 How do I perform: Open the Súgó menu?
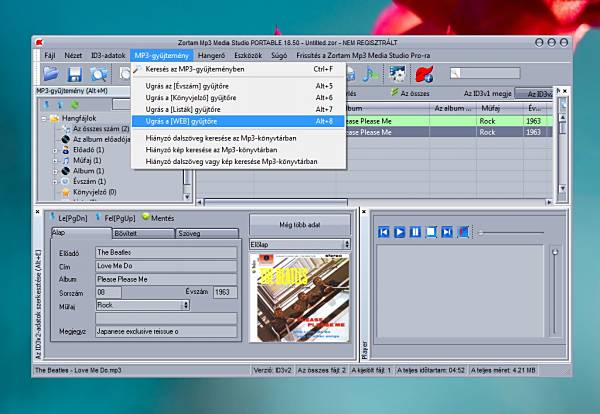coord(279,55)
